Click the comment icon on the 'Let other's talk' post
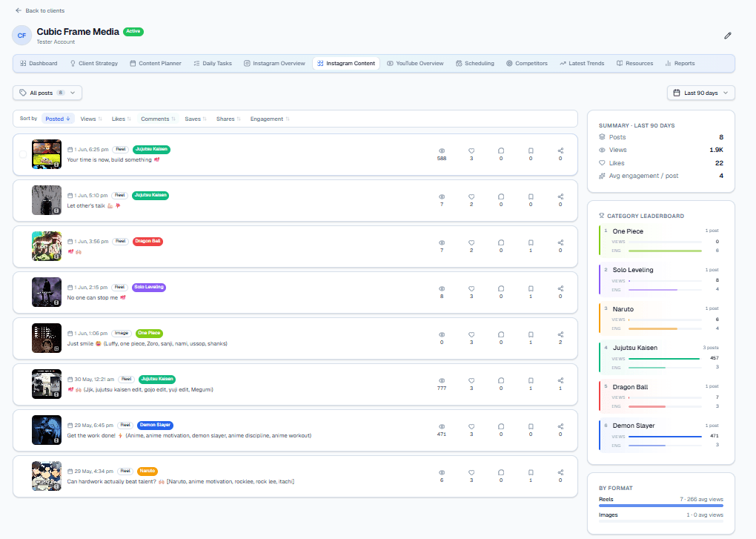 (x=501, y=196)
